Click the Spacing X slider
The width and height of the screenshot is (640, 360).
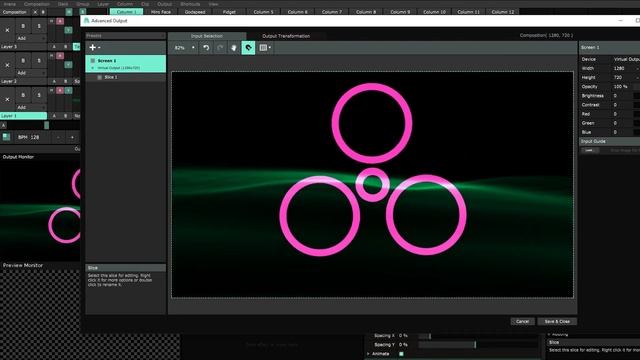tap(478, 336)
